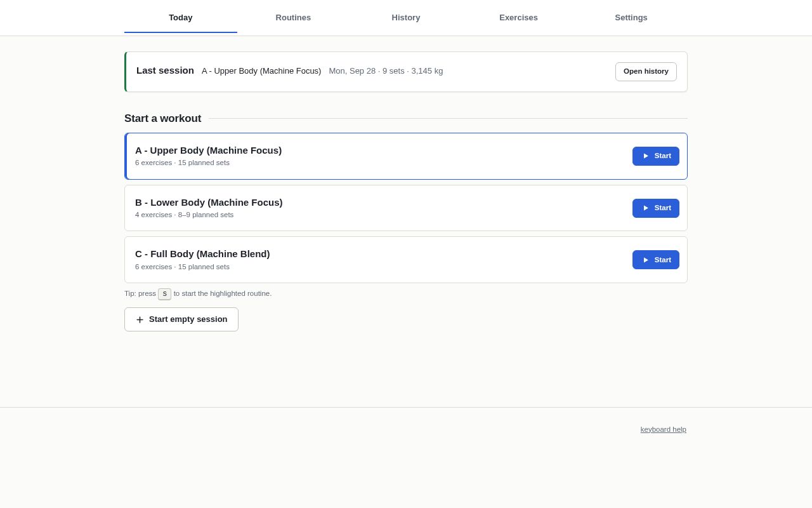Click Start empty session button
This screenshot has height=508, width=812.
[x=181, y=319]
